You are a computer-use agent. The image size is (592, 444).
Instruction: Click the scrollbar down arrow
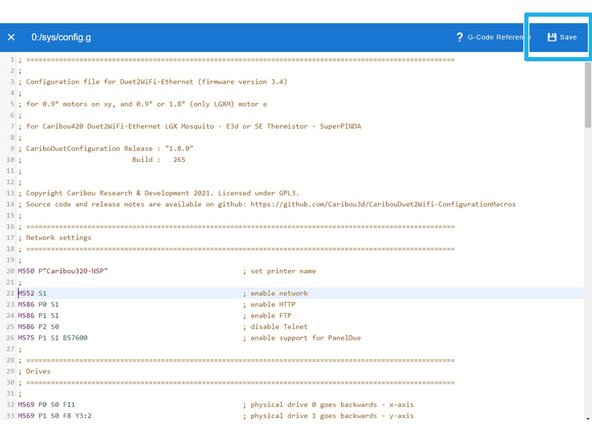[x=588, y=419]
